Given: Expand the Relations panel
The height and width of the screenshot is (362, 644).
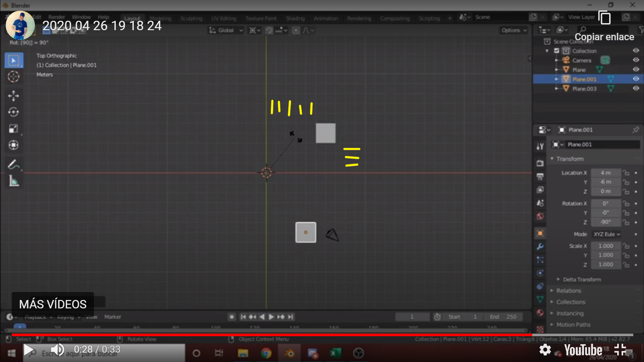Looking at the screenshot, I should coord(569,291).
